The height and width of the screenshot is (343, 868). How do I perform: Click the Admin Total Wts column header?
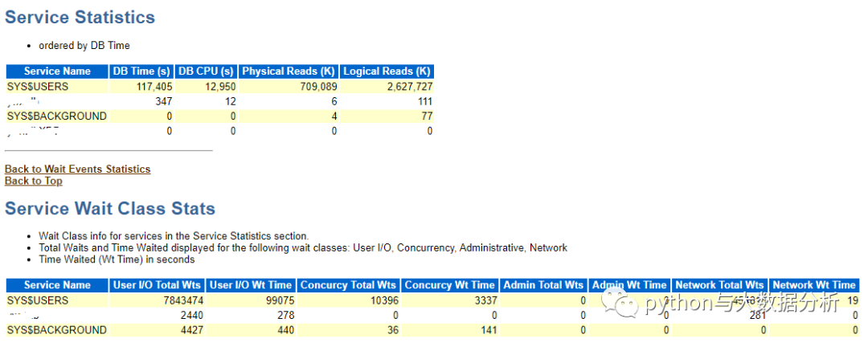[x=542, y=285]
